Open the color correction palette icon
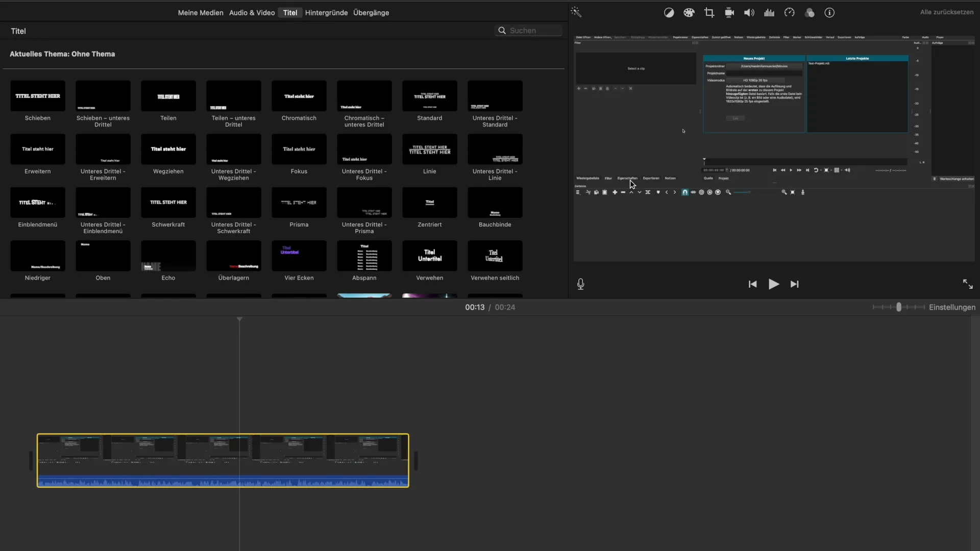The width and height of the screenshot is (980, 551). pyautogui.click(x=689, y=13)
